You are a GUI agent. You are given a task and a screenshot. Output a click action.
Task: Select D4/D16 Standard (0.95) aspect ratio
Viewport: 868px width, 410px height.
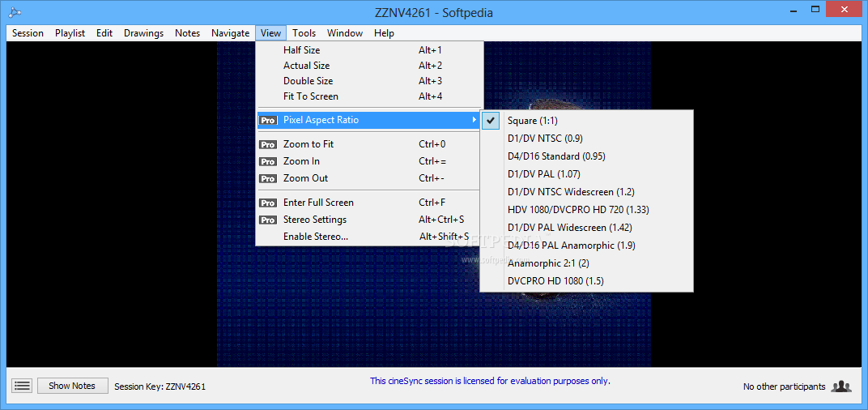(x=586, y=156)
